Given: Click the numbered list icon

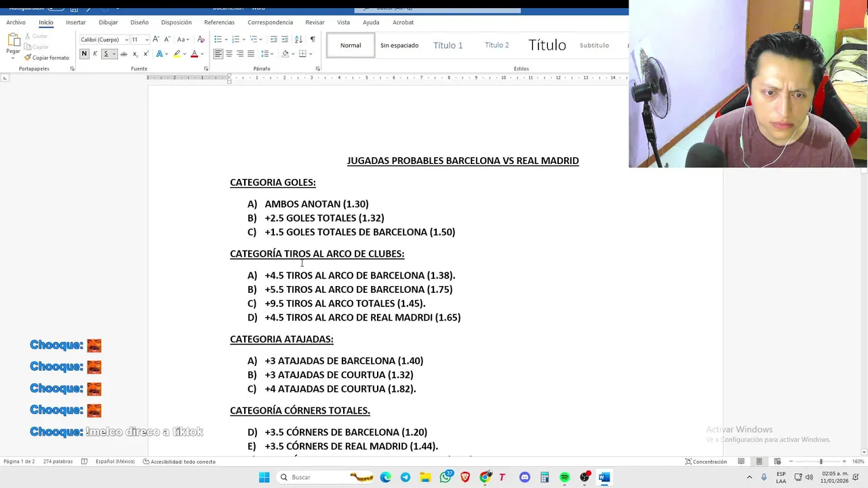Looking at the screenshot, I should pos(235,39).
